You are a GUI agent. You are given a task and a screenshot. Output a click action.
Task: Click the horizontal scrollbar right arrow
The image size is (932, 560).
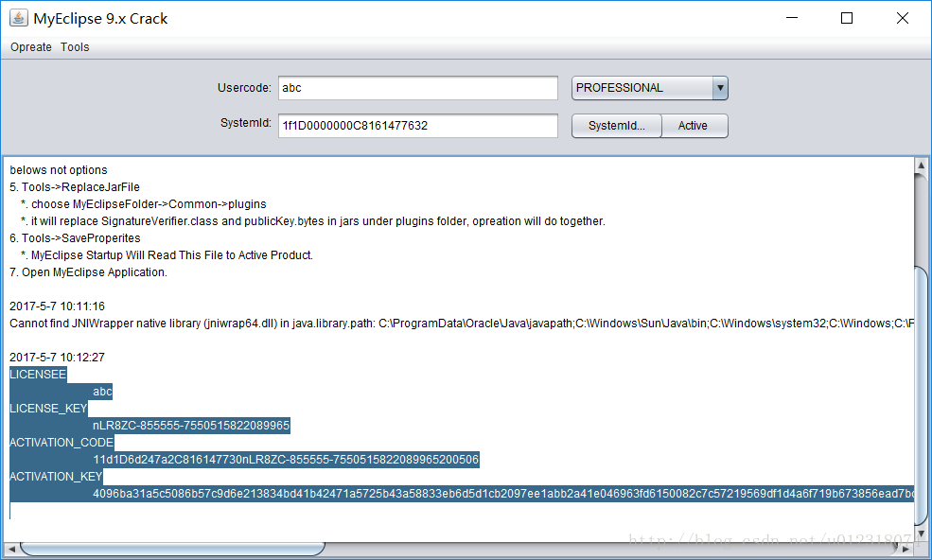pos(906,549)
